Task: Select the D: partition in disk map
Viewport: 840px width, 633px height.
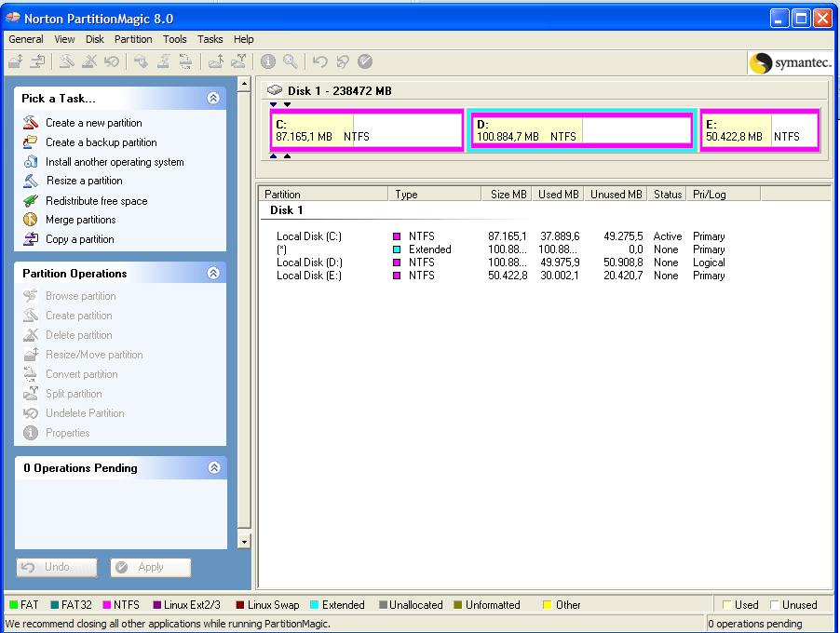Action: point(582,130)
